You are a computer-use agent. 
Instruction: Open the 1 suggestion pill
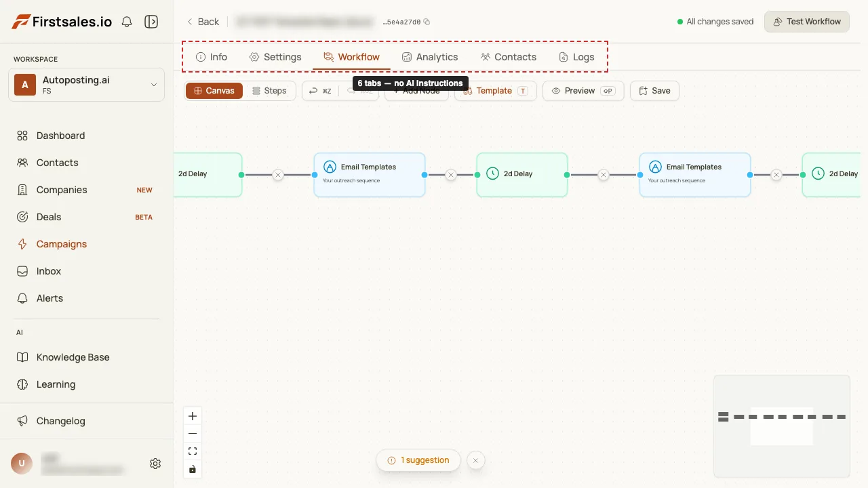[x=418, y=460]
